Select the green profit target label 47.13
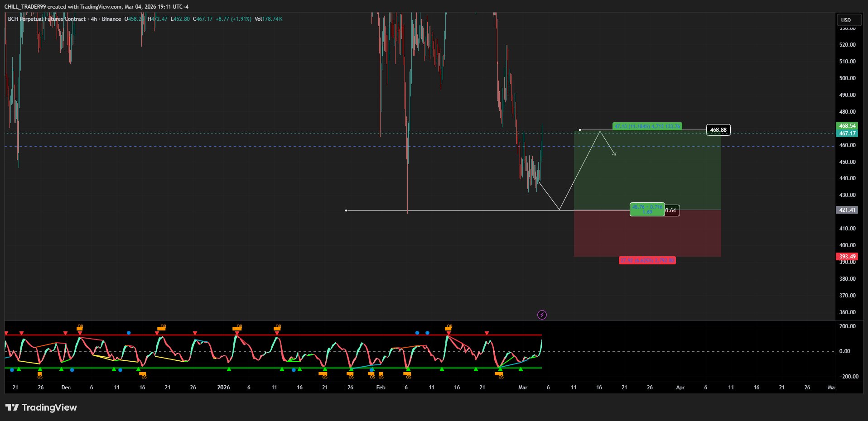 (647, 126)
